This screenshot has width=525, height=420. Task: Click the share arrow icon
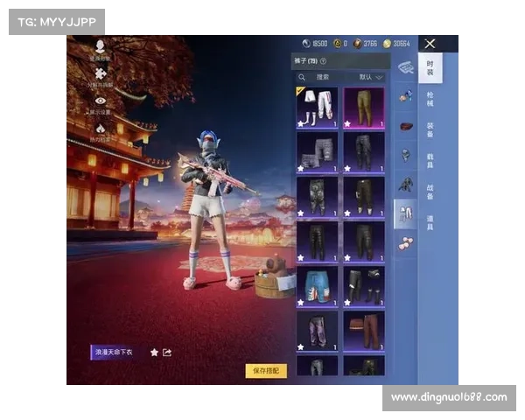pos(167,353)
